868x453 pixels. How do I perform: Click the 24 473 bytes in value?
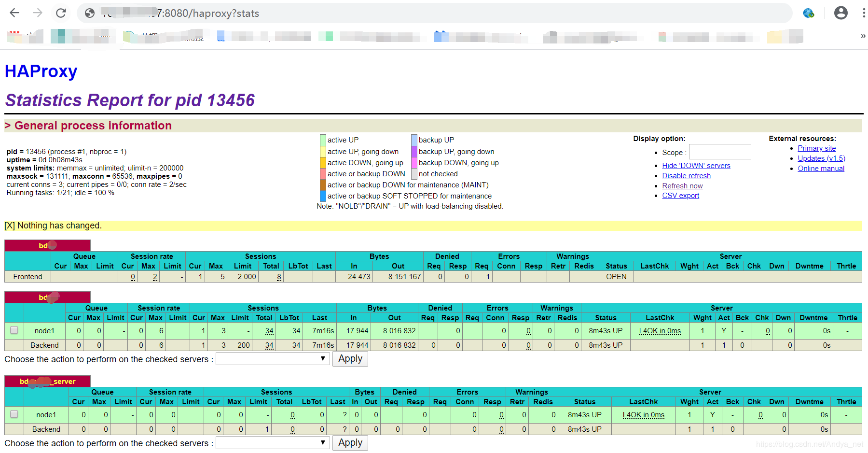[359, 277]
